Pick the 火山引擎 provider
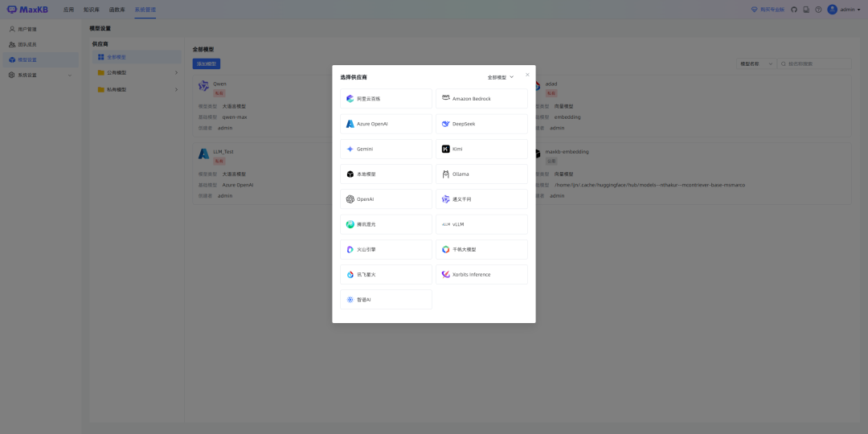This screenshot has height=434, width=868. [x=386, y=249]
